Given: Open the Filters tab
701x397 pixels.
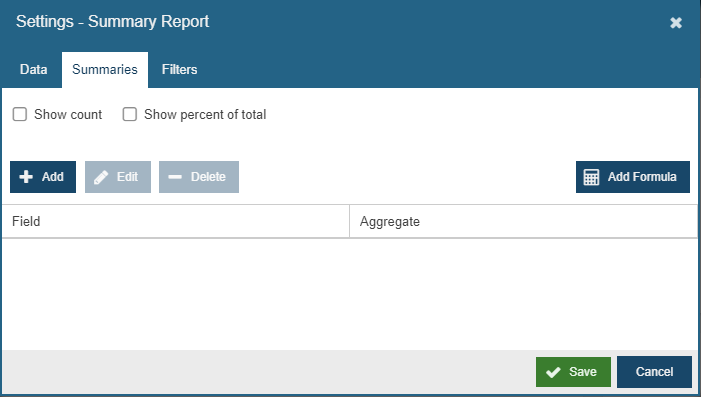Looking at the screenshot, I should coord(179,69).
